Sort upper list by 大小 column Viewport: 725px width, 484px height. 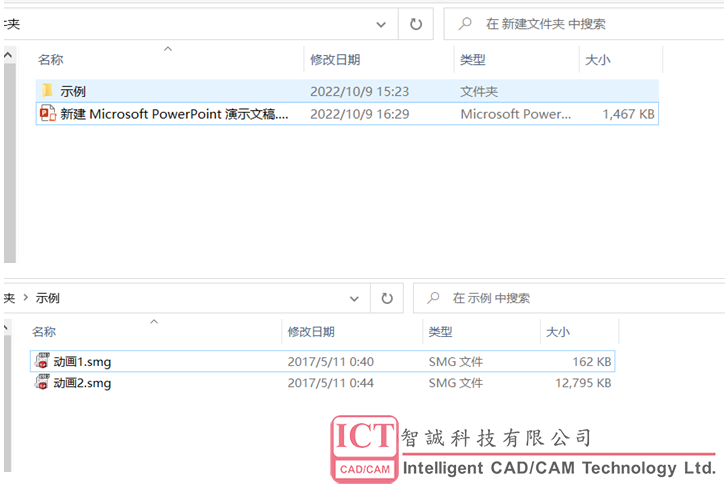tap(597, 60)
